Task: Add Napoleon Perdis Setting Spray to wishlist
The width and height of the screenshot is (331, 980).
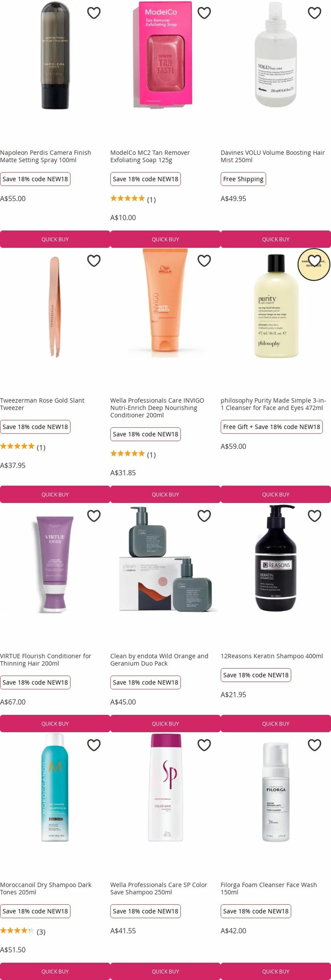Action: 93,13
